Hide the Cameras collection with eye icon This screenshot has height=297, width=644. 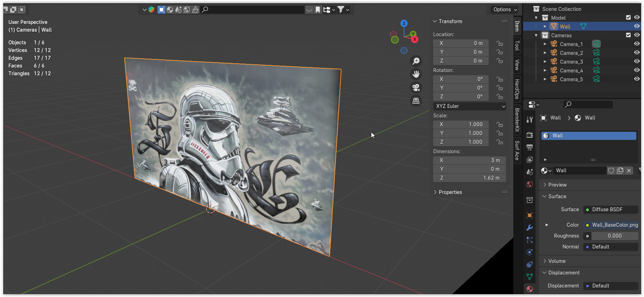tap(637, 35)
